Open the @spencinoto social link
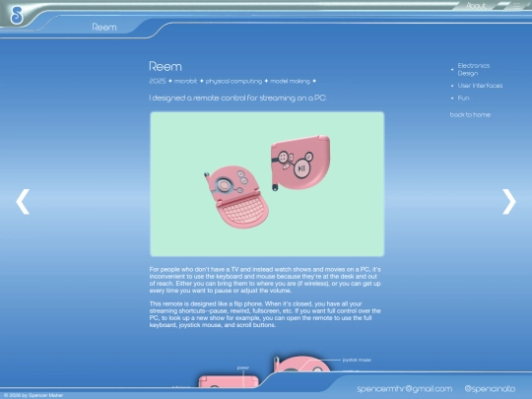The width and height of the screenshot is (532, 399). click(490, 389)
